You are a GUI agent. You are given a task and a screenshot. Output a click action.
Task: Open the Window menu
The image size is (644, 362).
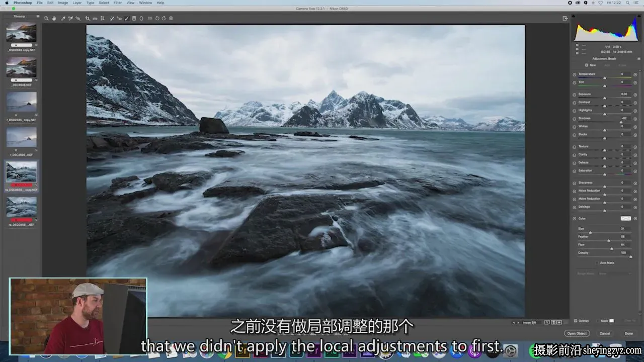point(145,3)
